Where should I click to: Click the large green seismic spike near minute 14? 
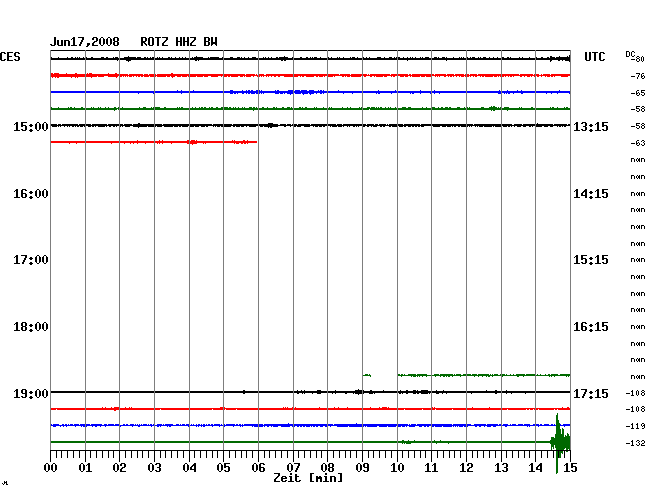pyautogui.click(x=560, y=441)
